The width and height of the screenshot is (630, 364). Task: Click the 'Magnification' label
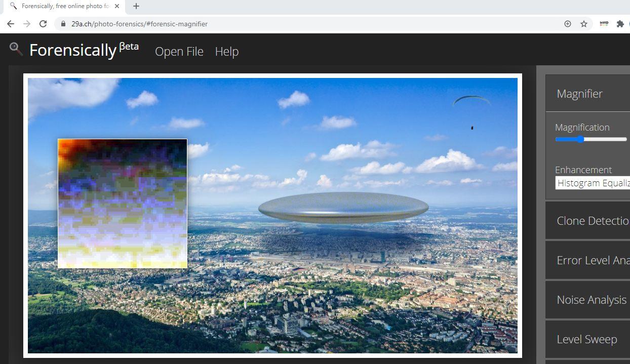click(582, 127)
